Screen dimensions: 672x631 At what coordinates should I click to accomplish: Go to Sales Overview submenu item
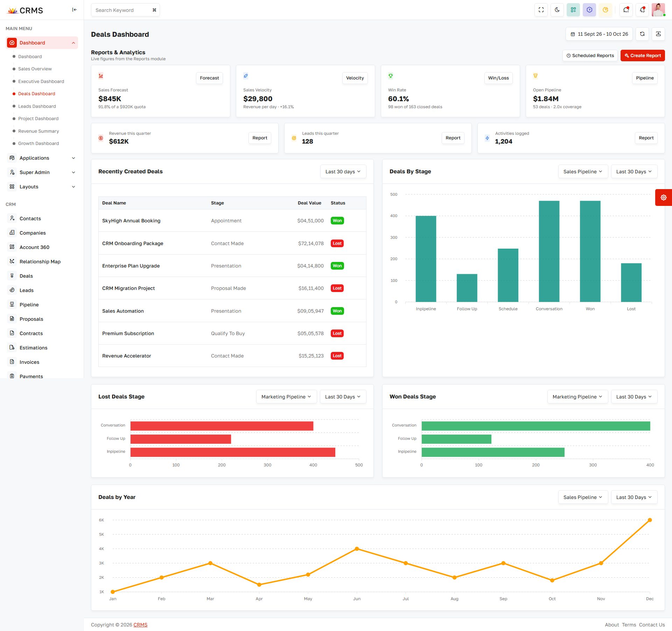click(35, 69)
